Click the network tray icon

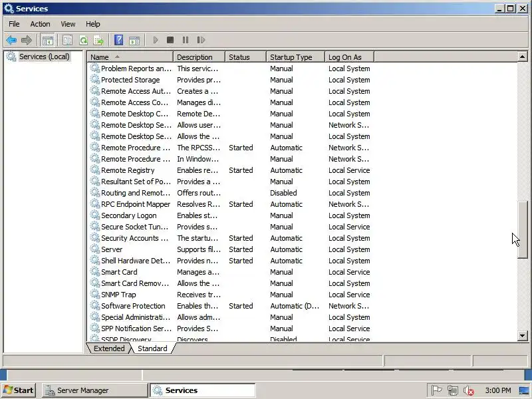tap(453, 390)
